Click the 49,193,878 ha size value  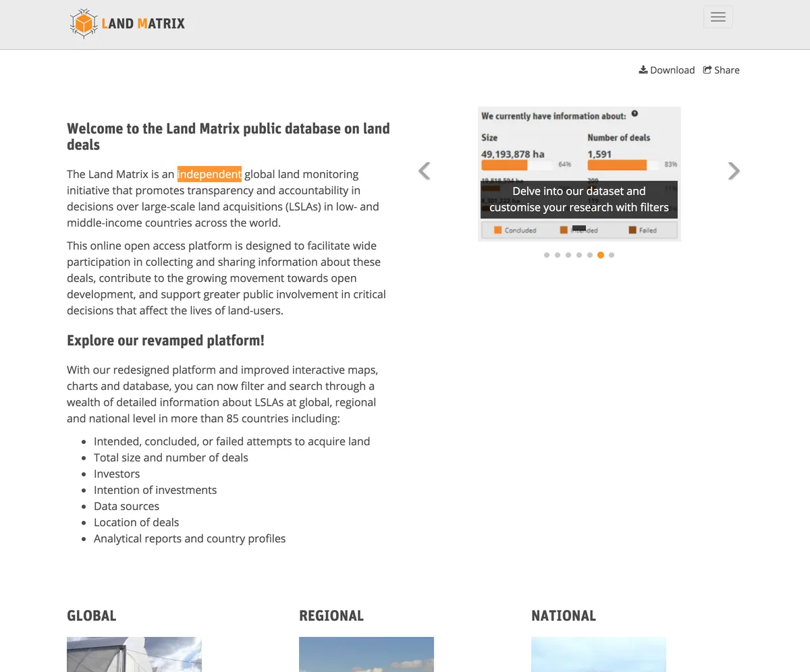(512, 154)
